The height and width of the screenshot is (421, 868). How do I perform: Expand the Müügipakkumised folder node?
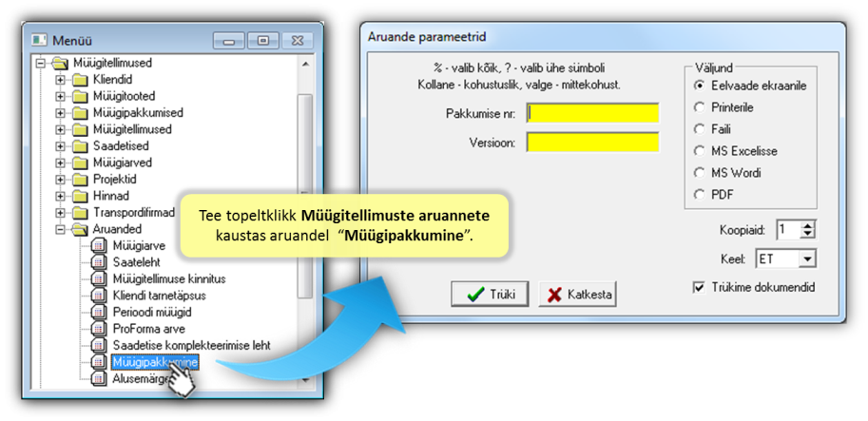click(x=60, y=113)
